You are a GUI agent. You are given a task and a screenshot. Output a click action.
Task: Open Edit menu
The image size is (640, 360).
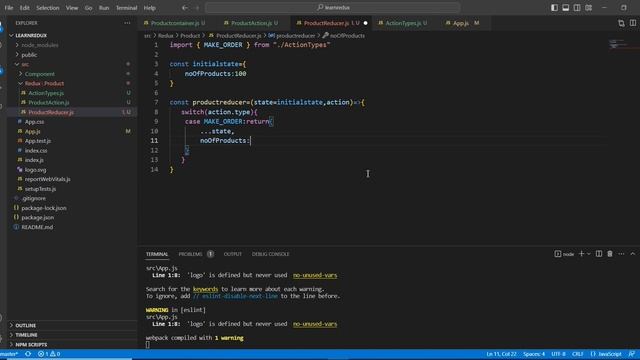[24, 8]
